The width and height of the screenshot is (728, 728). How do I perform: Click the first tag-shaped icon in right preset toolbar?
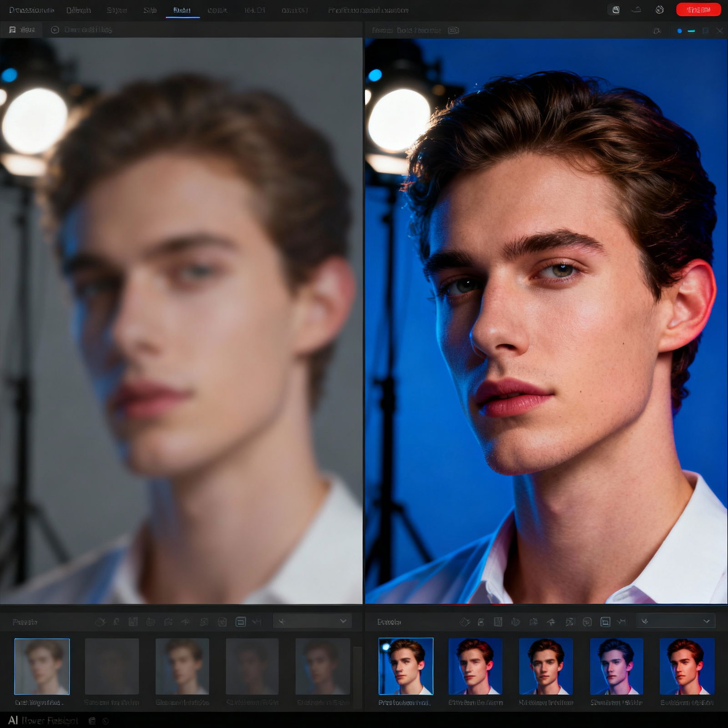[x=464, y=622]
